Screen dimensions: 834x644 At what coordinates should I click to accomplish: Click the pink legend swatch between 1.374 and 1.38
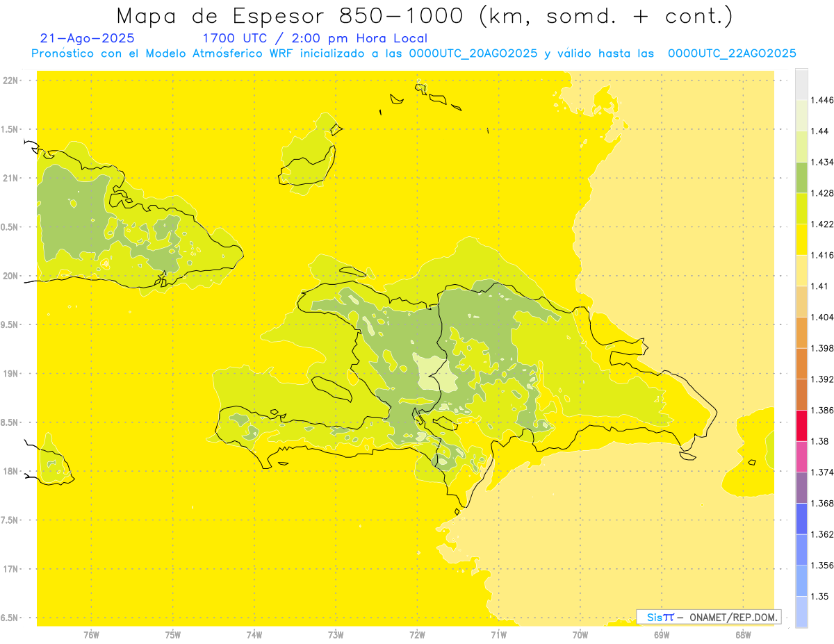[x=801, y=456]
